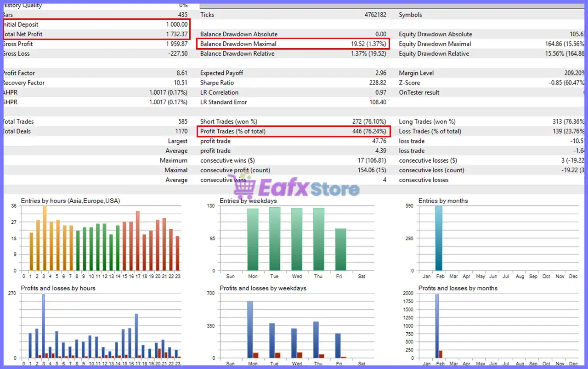The width and height of the screenshot is (588, 369).
Task: Click the LR Correlation value 0.97
Action: coord(381,92)
